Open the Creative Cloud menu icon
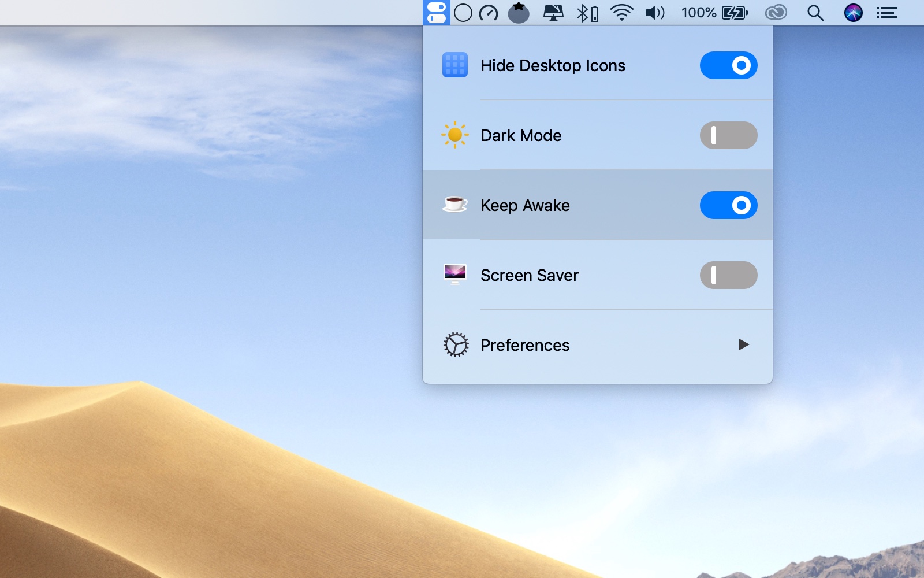Image resolution: width=924 pixels, height=578 pixels. coord(776,13)
